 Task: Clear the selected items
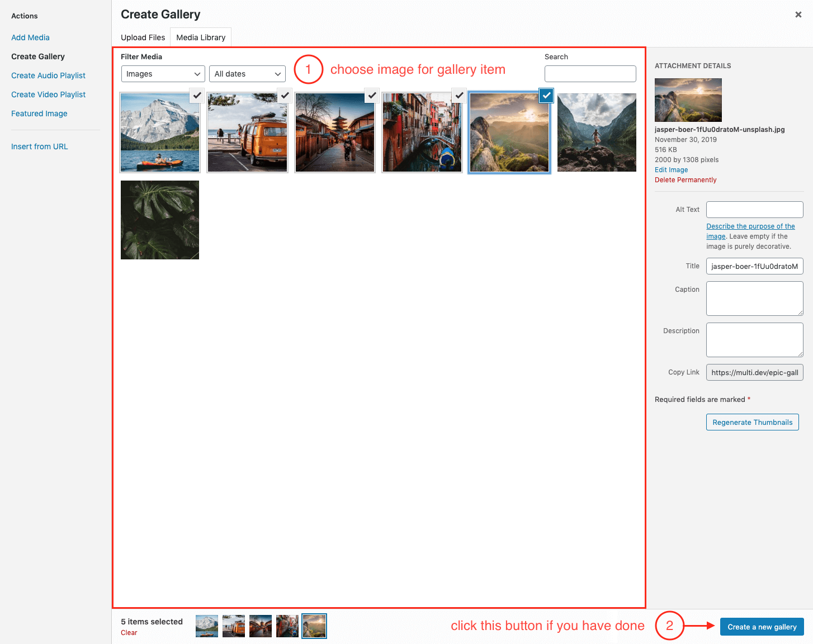coord(129,633)
